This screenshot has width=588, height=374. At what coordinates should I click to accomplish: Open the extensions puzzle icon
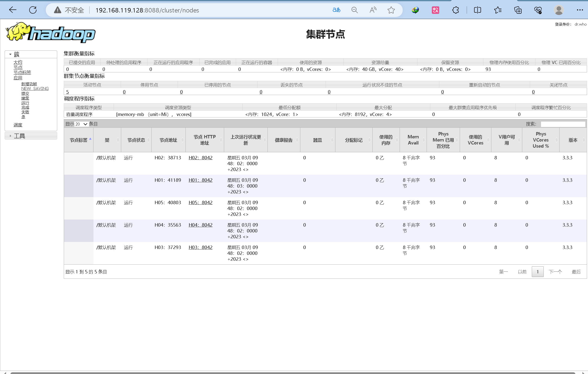pyautogui.click(x=455, y=10)
